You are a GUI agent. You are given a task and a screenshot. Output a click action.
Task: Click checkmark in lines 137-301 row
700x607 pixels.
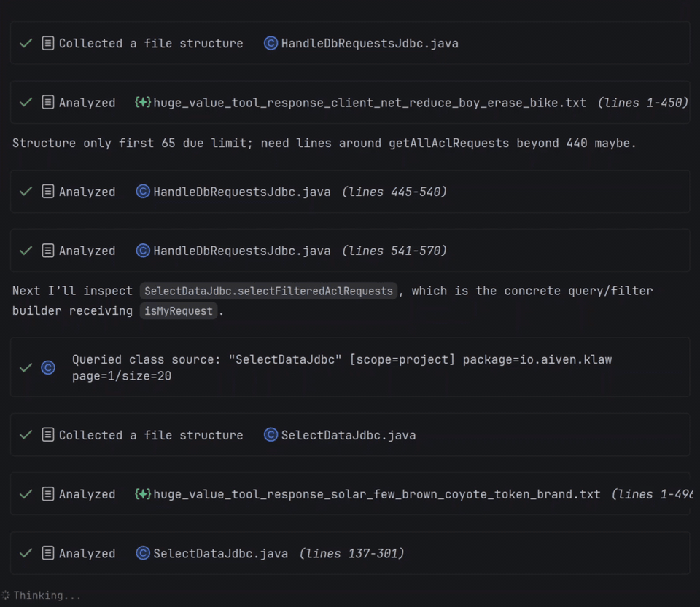coord(26,553)
